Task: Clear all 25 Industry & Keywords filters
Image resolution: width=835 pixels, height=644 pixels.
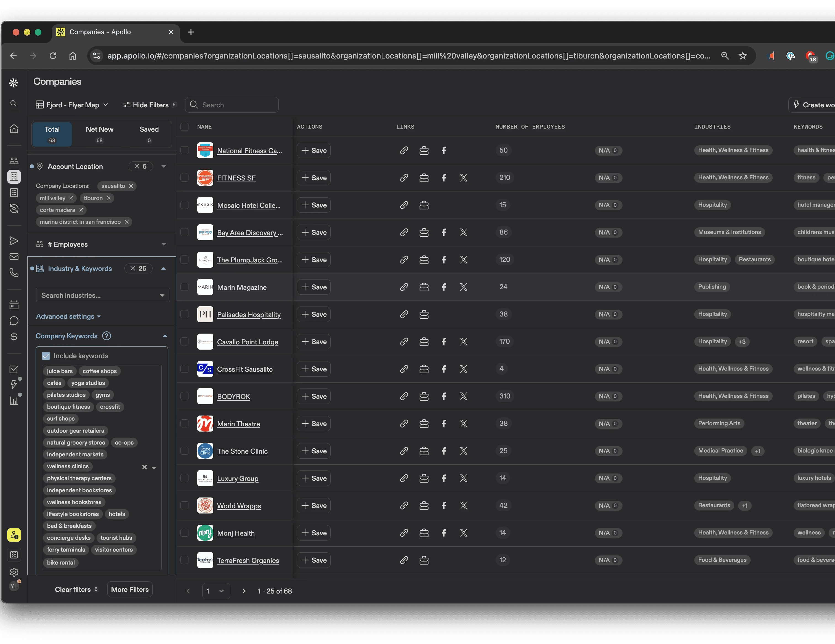Action: (x=138, y=268)
